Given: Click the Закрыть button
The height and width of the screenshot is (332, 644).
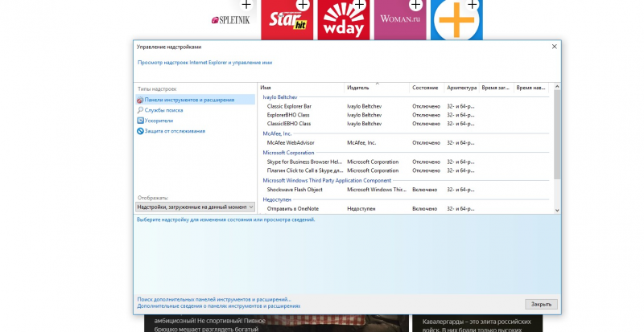Looking at the screenshot, I should click(541, 304).
